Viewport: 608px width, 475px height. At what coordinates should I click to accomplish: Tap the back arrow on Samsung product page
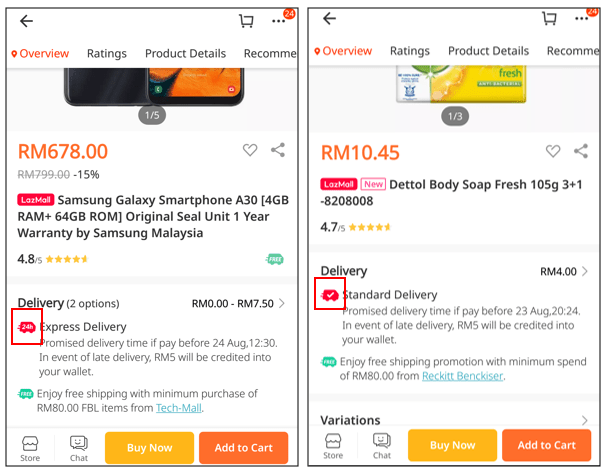[26, 21]
